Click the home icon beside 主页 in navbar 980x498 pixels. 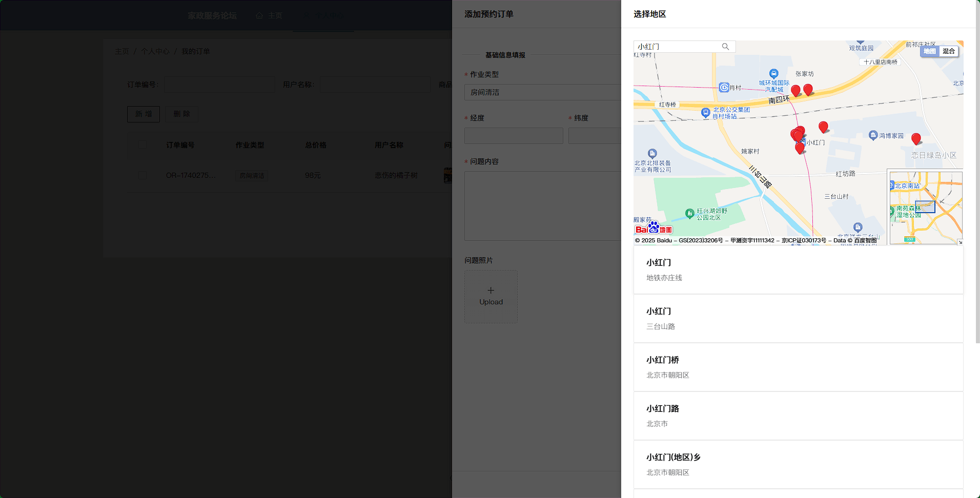pos(259,15)
